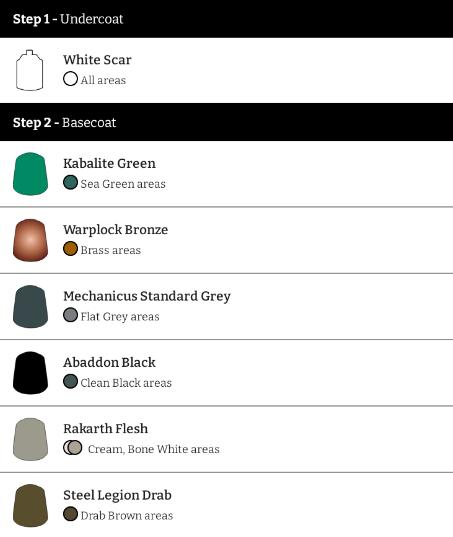453x537 pixels.
Task: Tap the white All areas circle
Action: click(70, 79)
